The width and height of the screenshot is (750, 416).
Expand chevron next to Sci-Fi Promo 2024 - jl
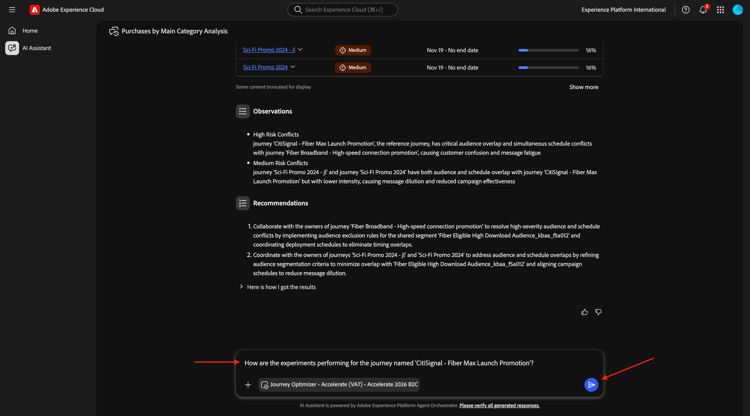300,49
